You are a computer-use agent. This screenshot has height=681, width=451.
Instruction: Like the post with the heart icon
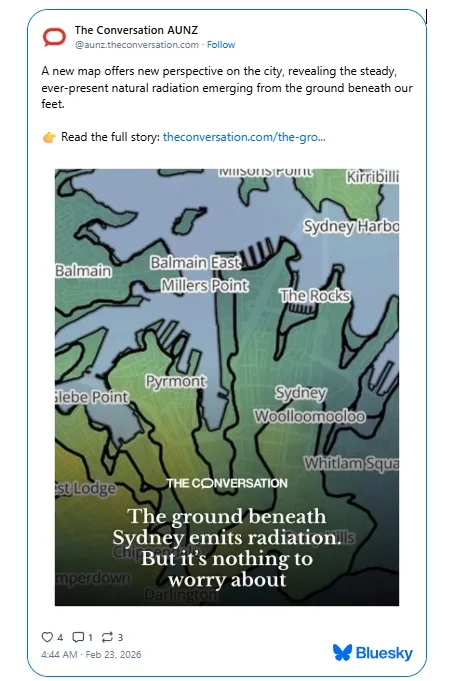(x=47, y=637)
